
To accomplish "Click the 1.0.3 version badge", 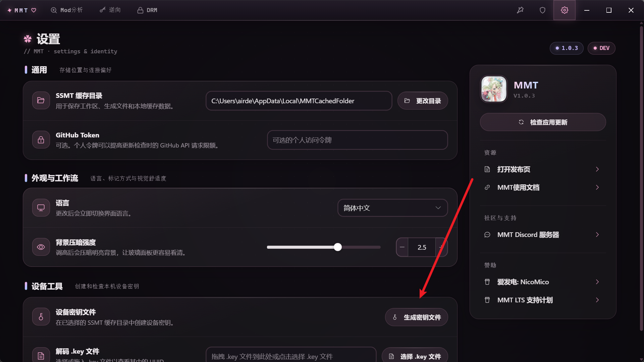I will [x=567, y=48].
